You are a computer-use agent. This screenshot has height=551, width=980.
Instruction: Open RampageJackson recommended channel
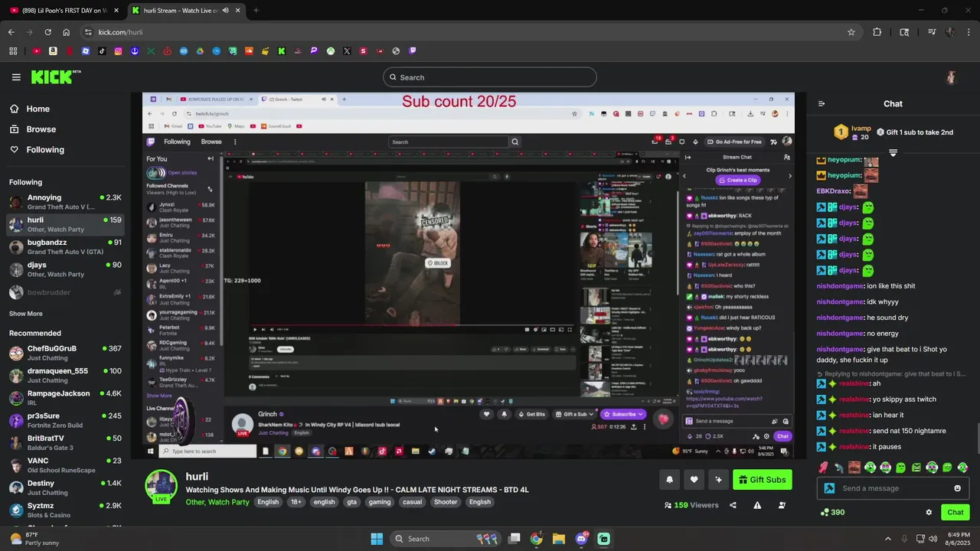(65, 398)
